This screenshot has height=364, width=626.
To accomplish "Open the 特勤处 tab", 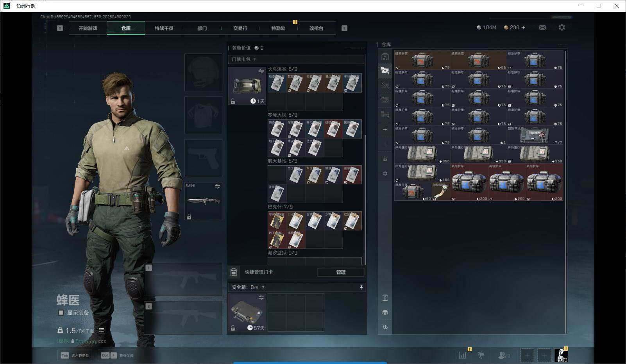I will pos(278,28).
